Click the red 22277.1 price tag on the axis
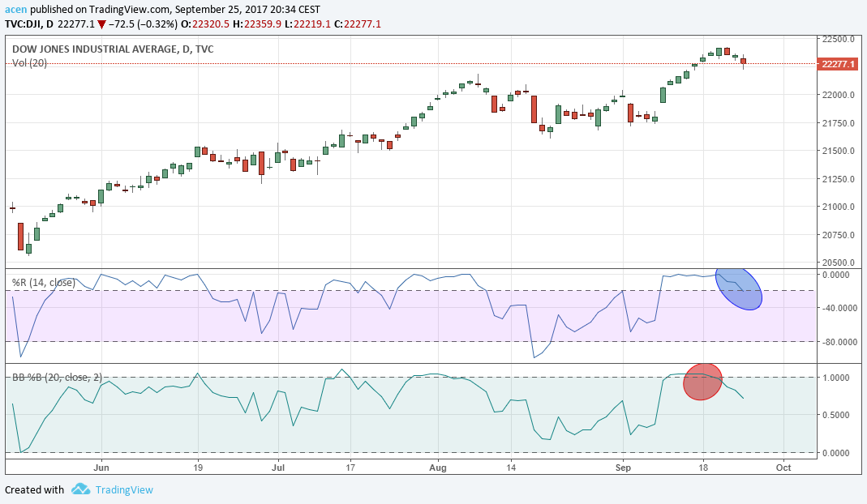This screenshot has width=867, height=504. coord(837,62)
